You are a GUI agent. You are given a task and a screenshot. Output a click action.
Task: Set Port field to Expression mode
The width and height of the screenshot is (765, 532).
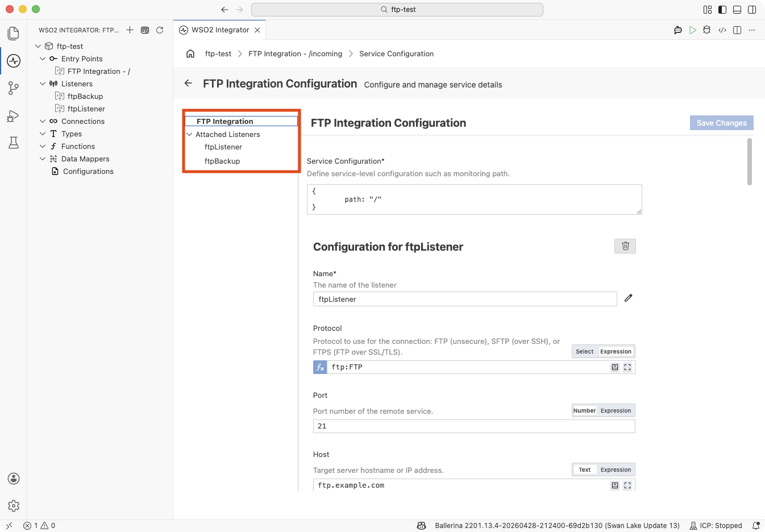[x=616, y=410]
